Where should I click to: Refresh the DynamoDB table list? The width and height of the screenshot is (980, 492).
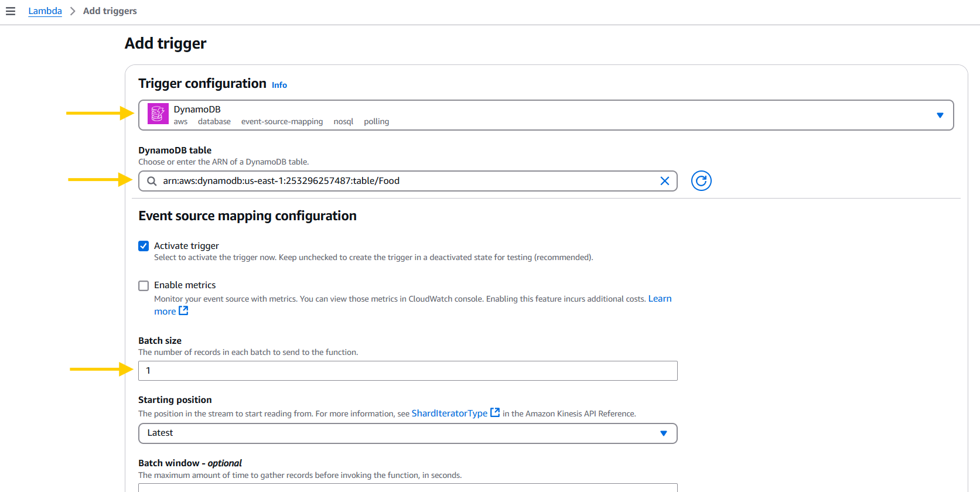(701, 181)
